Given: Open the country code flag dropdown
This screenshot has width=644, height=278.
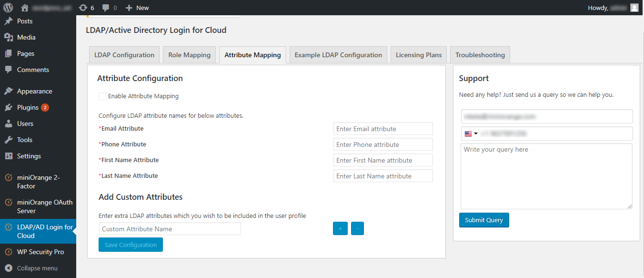Looking at the screenshot, I should [x=470, y=133].
